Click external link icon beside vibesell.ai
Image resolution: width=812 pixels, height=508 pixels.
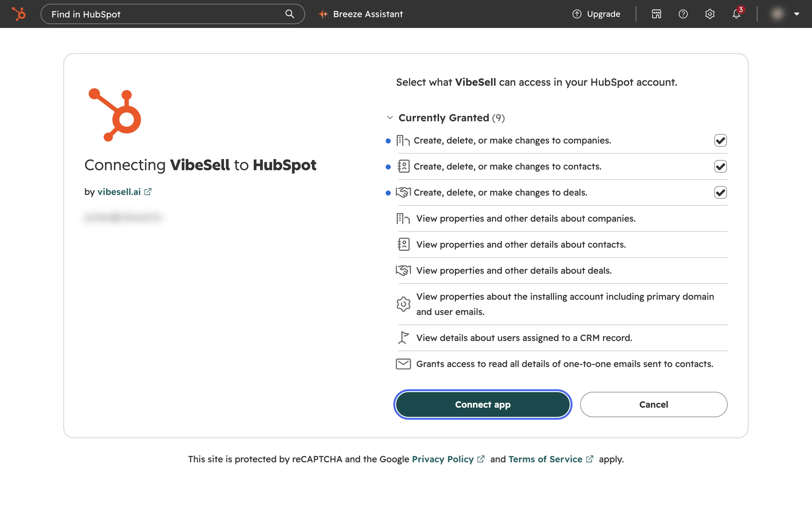tap(148, 191)
